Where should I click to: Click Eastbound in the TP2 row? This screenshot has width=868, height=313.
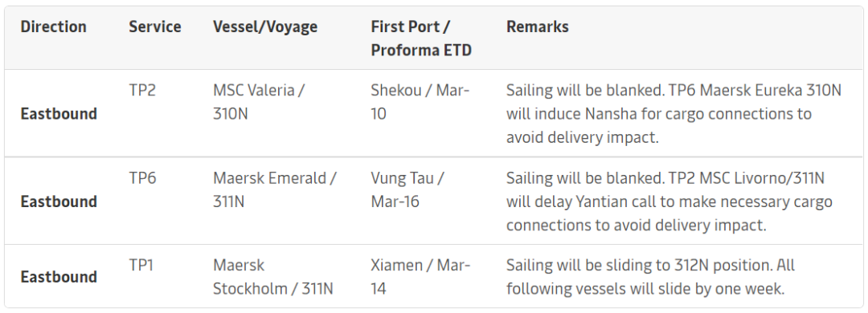(59, 113)
